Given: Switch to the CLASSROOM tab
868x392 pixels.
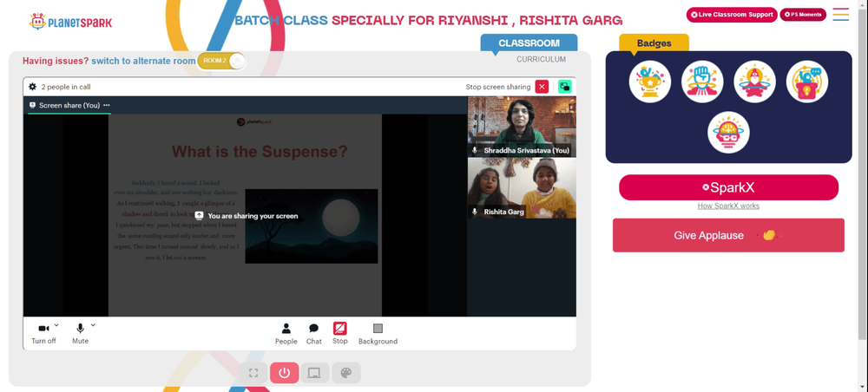Looking at the screenshot, I should pyautogui.click(x=529, y=43).
